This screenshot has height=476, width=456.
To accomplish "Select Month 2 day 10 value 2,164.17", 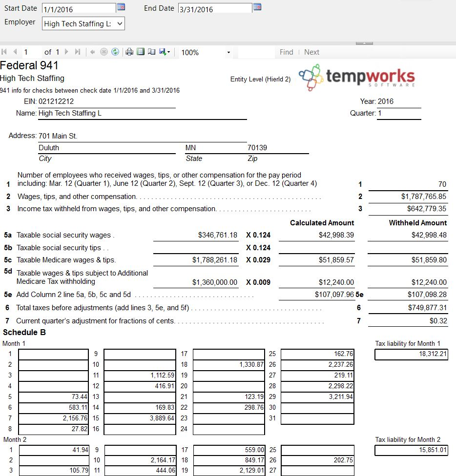I will 163,460.
